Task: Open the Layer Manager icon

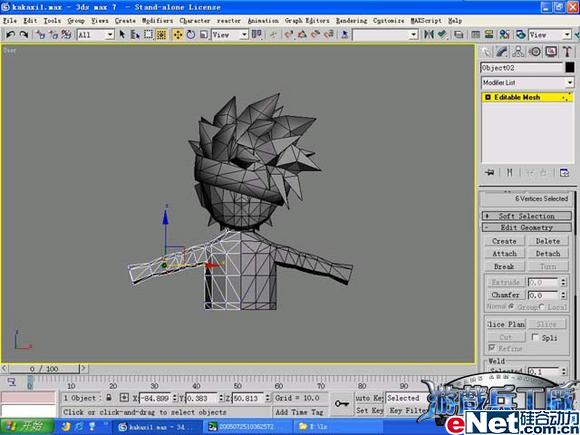Action: [459, 34]
